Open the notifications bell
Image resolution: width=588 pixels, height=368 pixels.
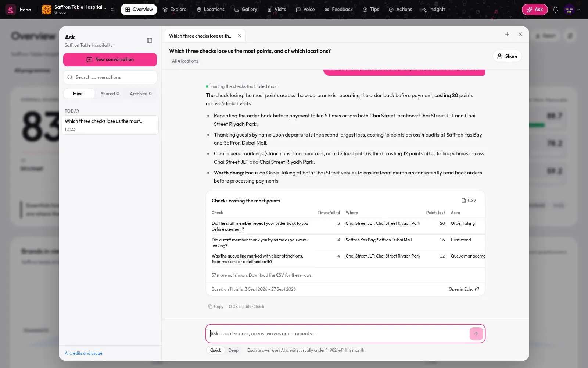(555, 10)
